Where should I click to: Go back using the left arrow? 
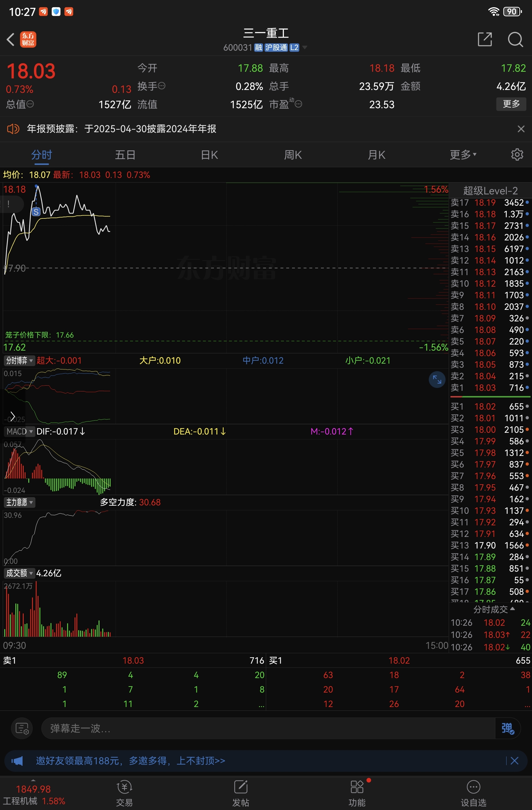10,39
